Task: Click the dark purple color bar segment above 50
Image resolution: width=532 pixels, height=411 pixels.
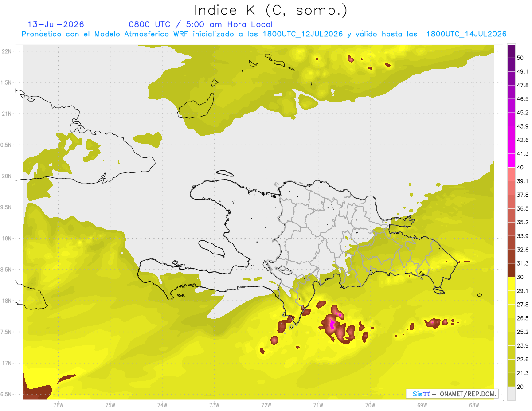Action: pos(511,51)
